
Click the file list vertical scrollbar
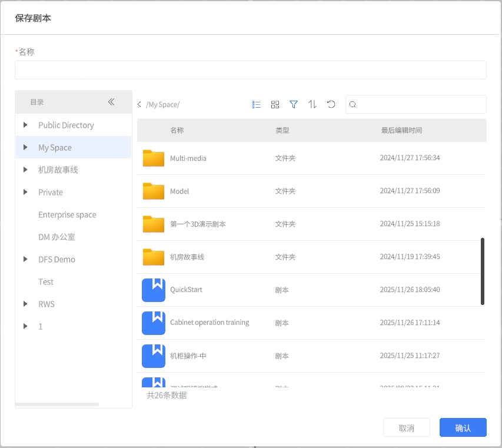point(483,271)
